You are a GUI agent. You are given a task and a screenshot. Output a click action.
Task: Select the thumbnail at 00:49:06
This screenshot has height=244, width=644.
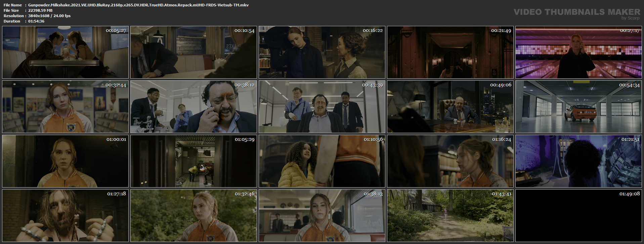point(450,107)
